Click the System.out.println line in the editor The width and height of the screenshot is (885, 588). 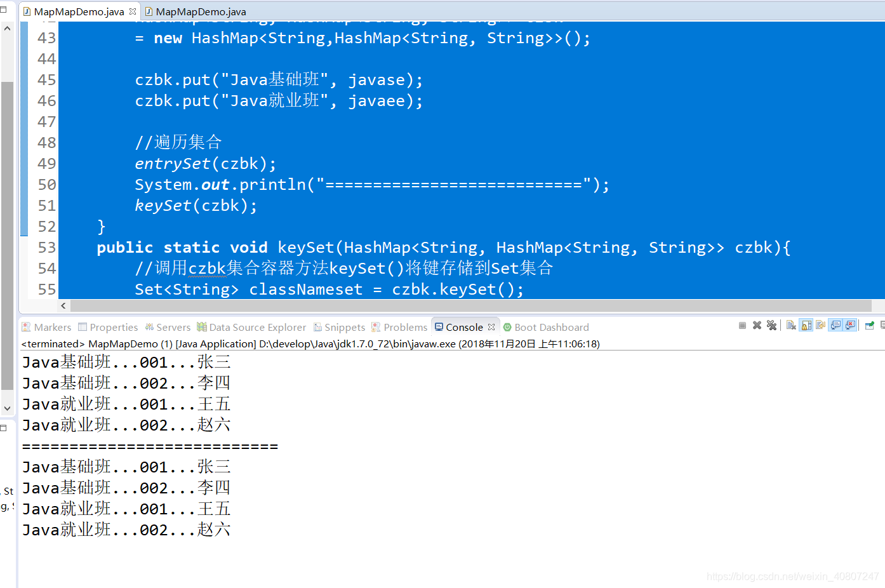coord(372,185)
